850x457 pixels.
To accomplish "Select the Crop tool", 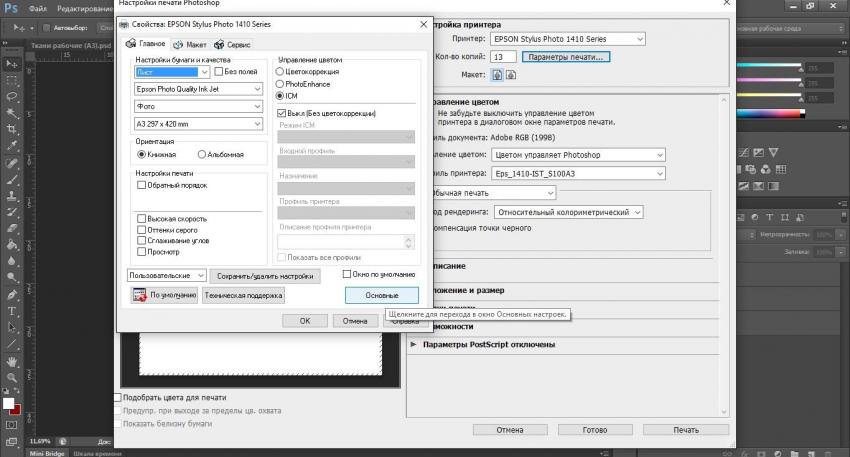I will (x=12, y=129).
